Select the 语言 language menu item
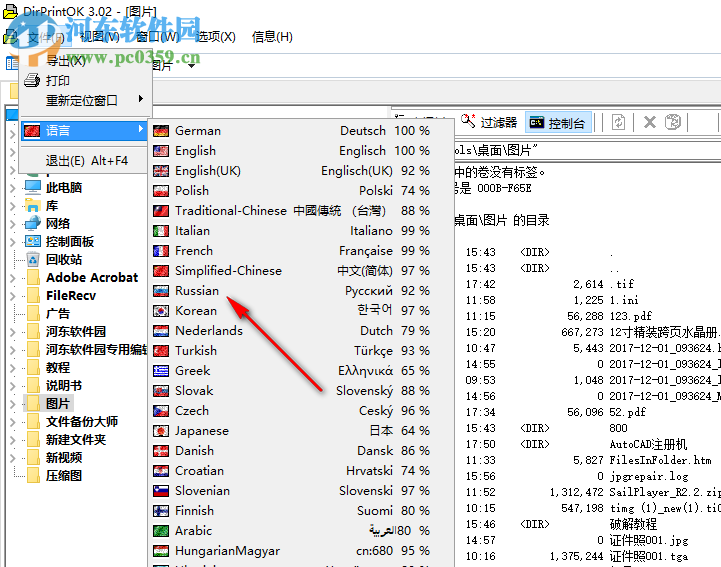 (x=85, y=131)
